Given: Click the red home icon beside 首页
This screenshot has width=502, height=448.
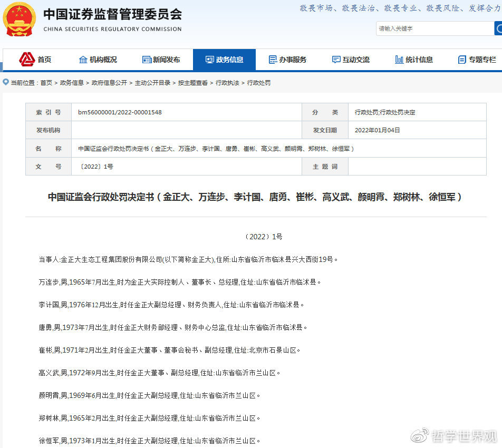Looking at the screenshot, I should click(x=27, y=60).
